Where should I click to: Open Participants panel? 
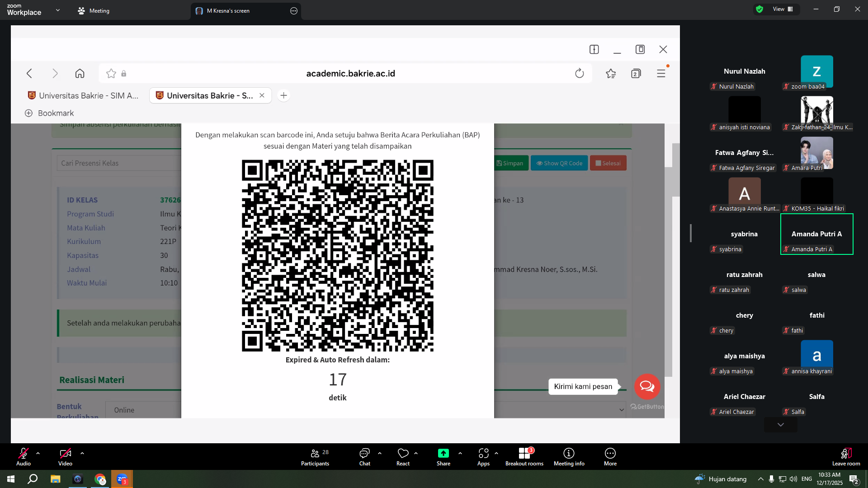coord(315,457)
